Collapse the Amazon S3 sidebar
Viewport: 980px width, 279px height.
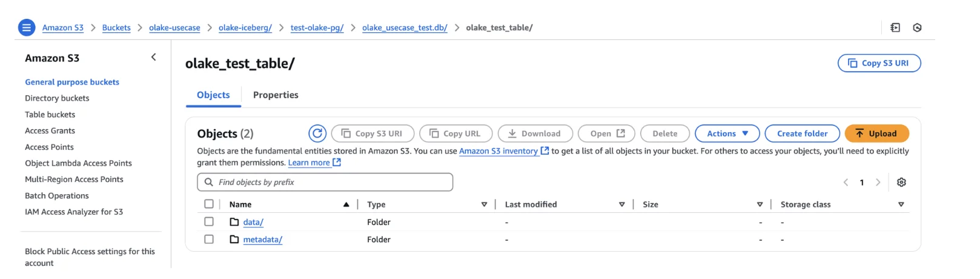click(153, 57)
